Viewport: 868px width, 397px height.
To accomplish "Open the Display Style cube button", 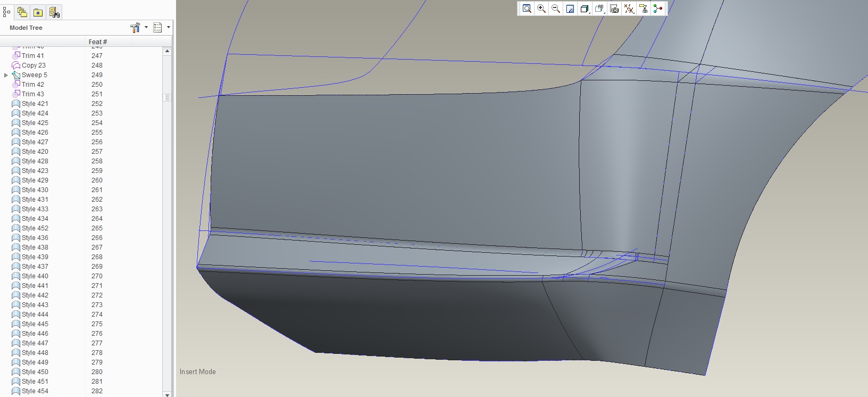I will pos(585,9).
